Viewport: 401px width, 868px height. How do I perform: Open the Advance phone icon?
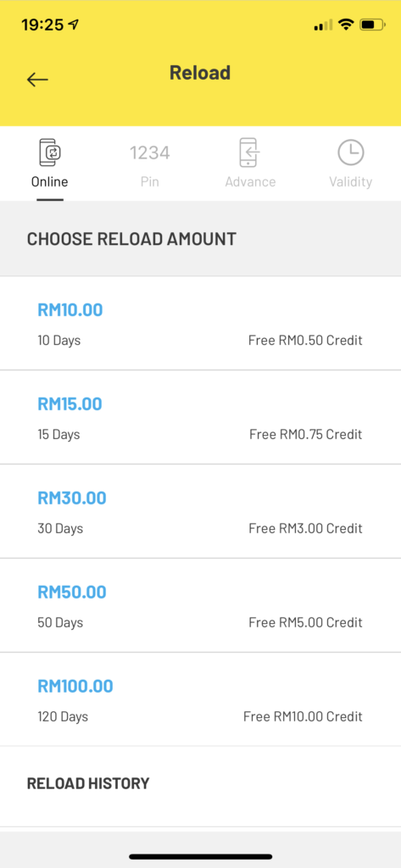(x=250, y=153)
